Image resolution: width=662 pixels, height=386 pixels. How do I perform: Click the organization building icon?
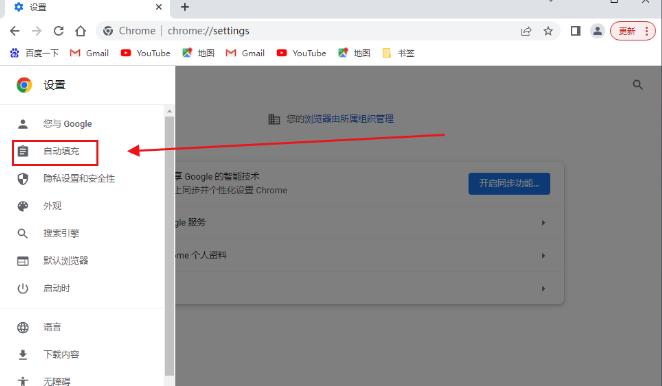274,119
